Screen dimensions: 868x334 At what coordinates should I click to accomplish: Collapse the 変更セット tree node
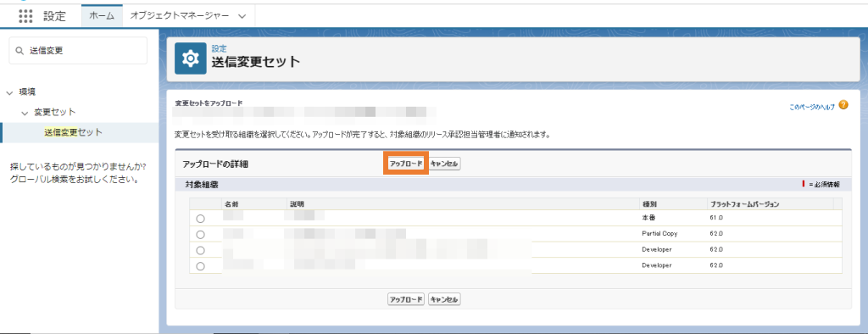[25, 113]
